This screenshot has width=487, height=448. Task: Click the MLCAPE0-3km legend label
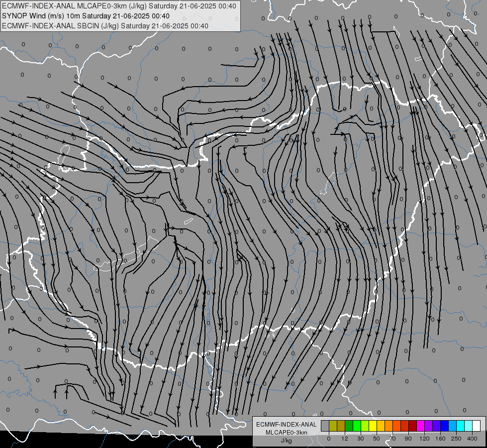click(x=287, y=433)
